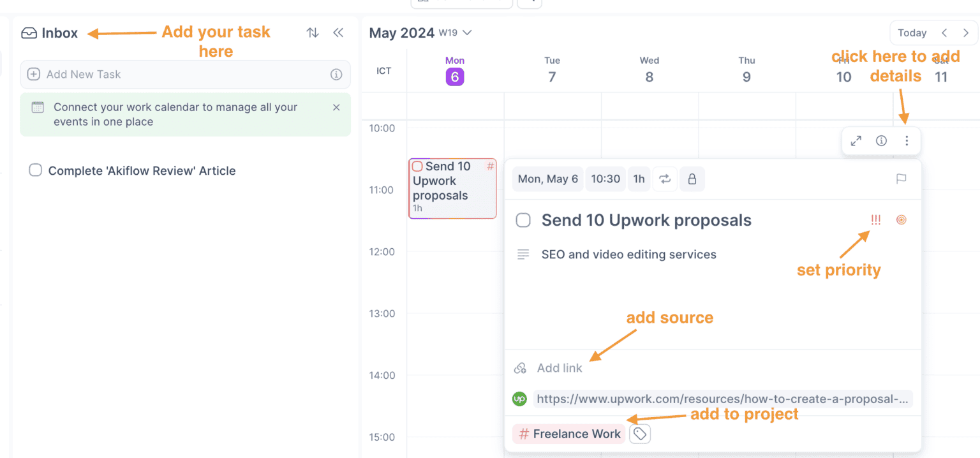Toggle the lock icon in task details

tap(692, 179)
